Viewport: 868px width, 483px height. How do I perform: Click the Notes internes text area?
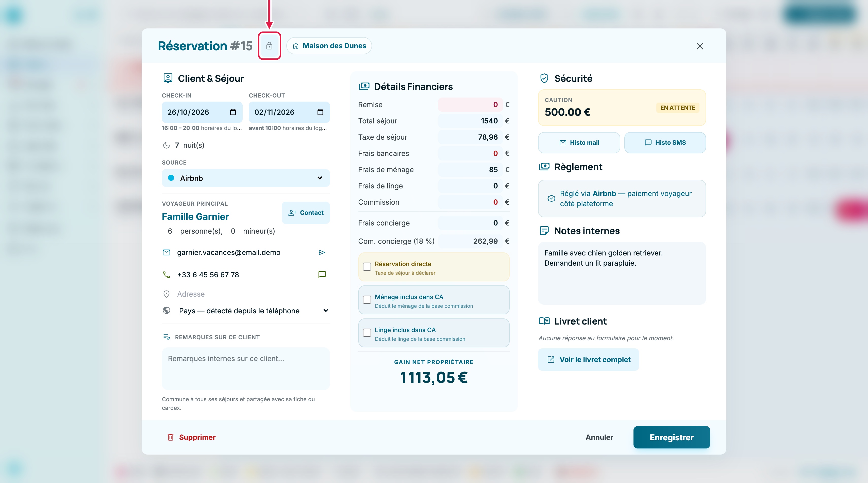[622, 273]
